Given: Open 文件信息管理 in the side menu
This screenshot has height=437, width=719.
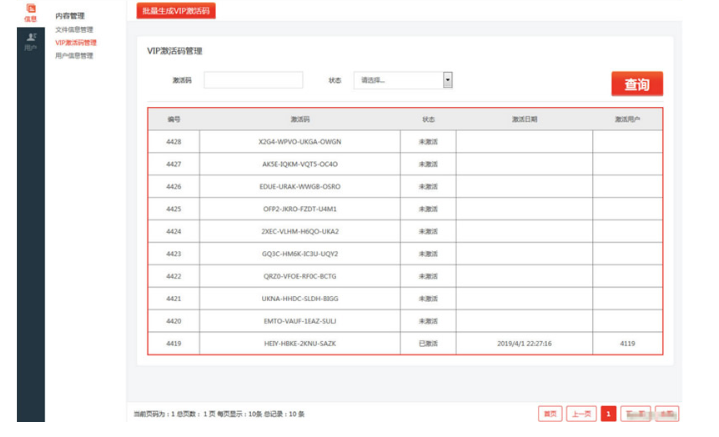Looking at the screenshot, I should point(75,30).
